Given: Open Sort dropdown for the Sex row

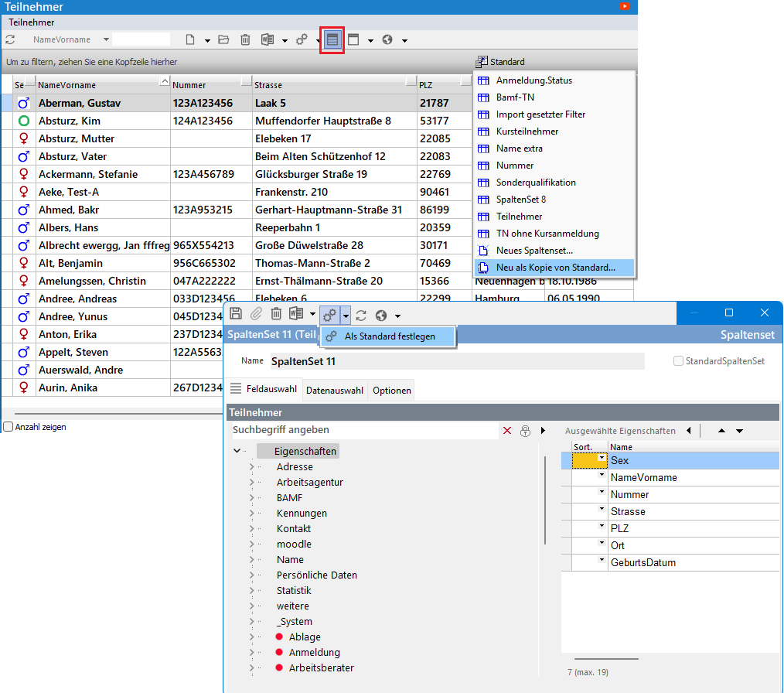Looking at the screenshot, I should [x=601, y=459].
